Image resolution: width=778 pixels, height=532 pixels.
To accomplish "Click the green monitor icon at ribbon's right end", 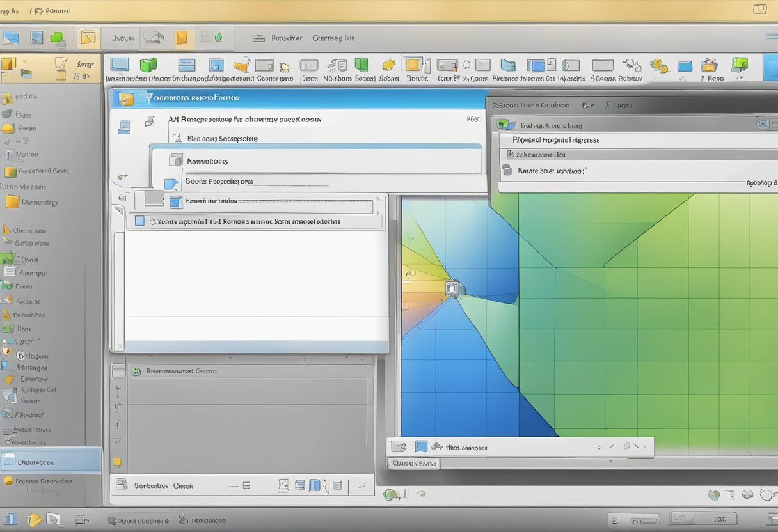I will [x=740, y=64].
